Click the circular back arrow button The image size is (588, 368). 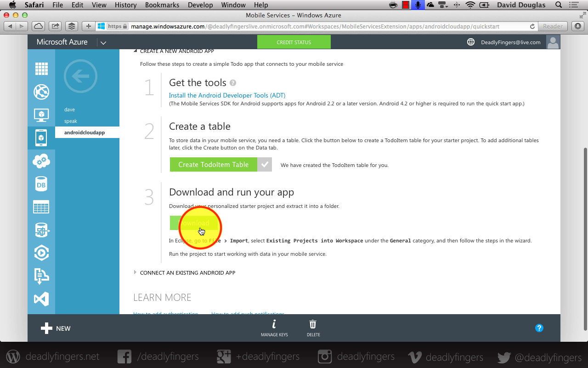pyautogui.click(x=81, y=76)
